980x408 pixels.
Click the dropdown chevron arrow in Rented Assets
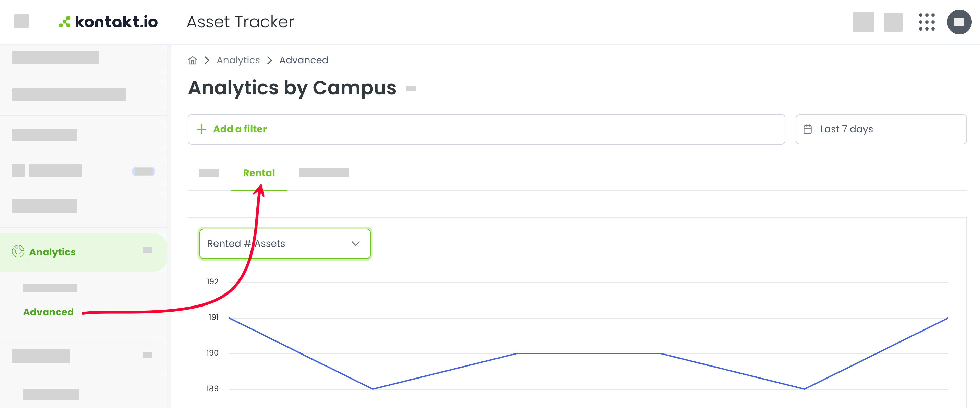pyautogui.click(x=355, y=243)
